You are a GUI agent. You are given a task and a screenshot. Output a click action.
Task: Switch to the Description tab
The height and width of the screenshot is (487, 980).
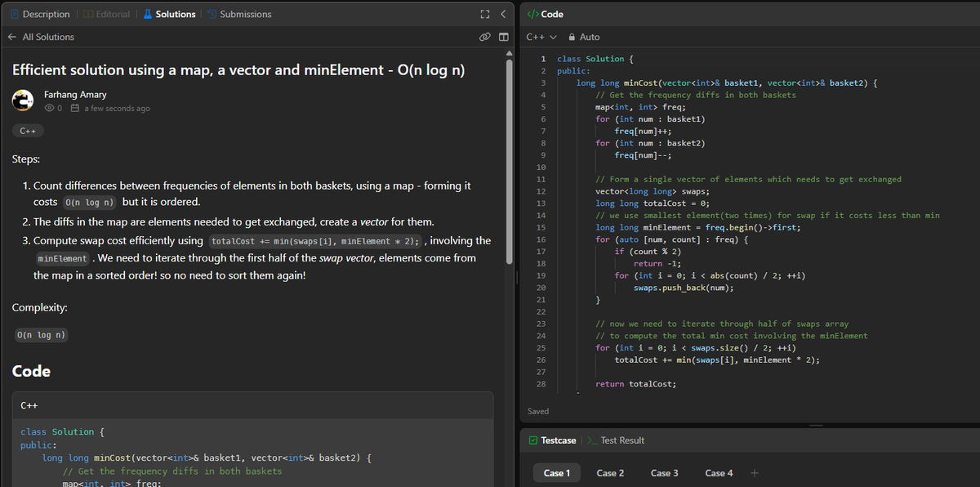tap(40, 14)
